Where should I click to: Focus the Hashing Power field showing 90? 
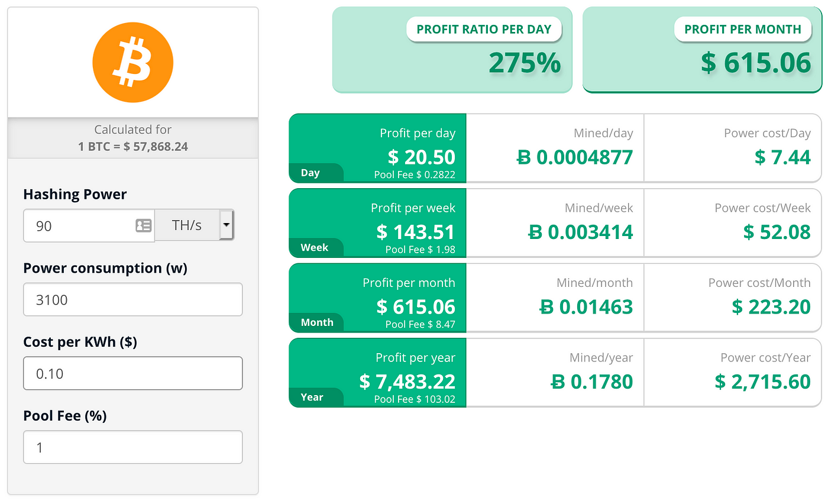(x=89, y=225)
